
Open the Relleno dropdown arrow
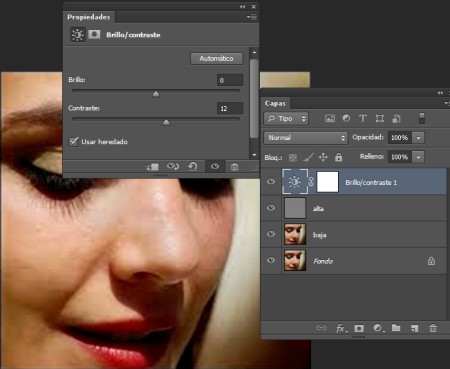418,157
